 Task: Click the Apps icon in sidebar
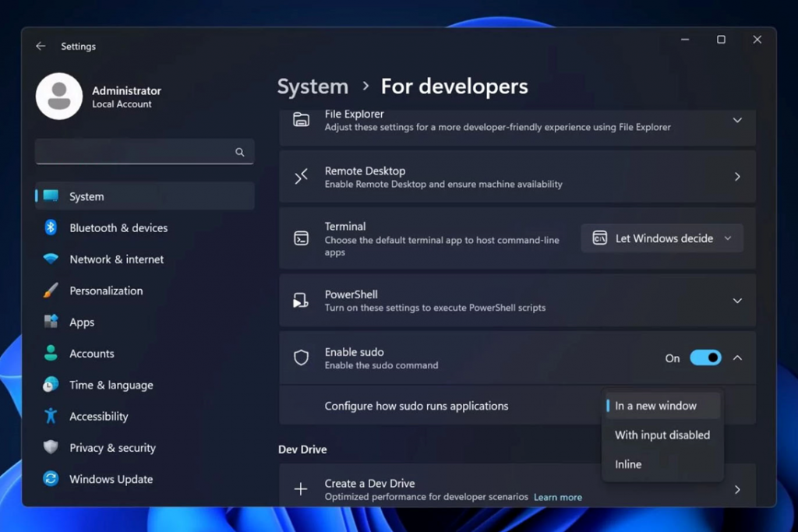[51, 322]
